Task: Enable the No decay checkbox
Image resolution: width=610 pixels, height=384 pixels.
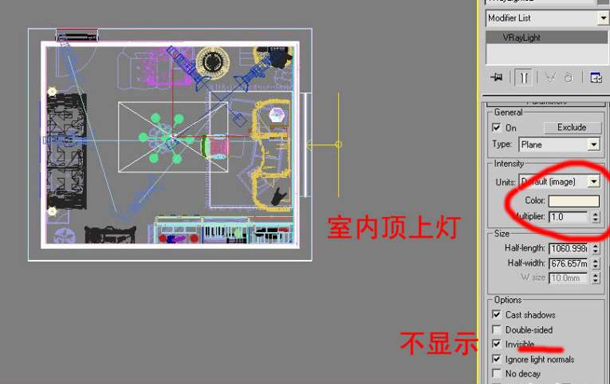Action: (x=496, y=373)
